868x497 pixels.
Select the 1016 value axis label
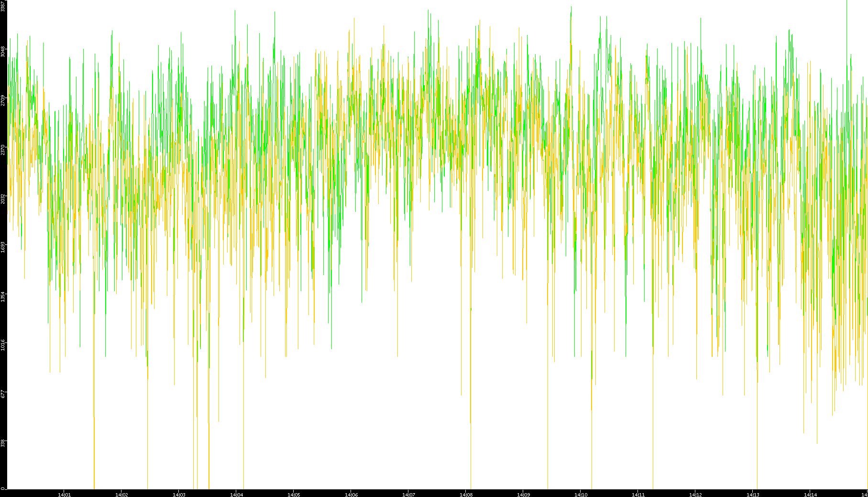pos(3,345)
